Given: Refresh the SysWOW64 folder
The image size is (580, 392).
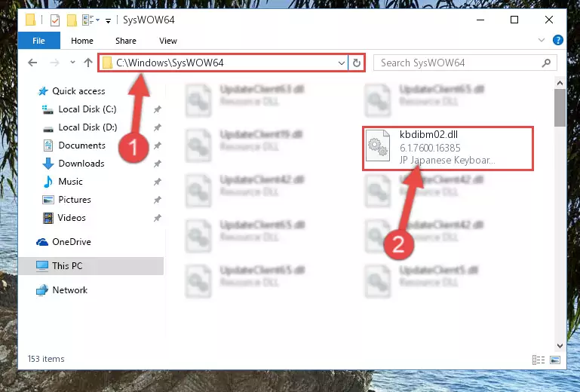Looking at the screenshot, I should coord(357,63).
